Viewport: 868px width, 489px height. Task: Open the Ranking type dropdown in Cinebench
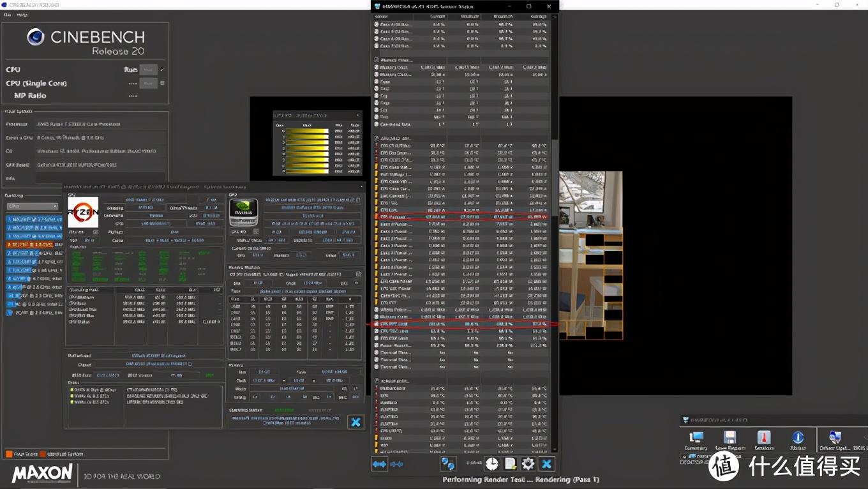click(33, 206)
